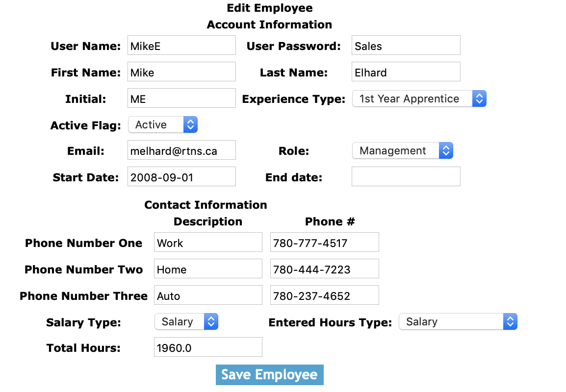Focus the Email input field
The width and height of the screenshot is (566, 392).
click(181, 150)
